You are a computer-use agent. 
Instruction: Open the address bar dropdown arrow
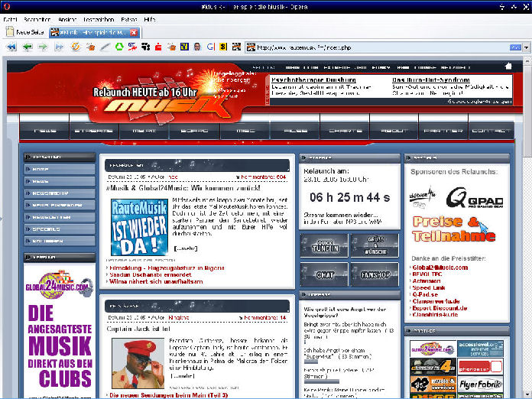[x=526, y=47]
